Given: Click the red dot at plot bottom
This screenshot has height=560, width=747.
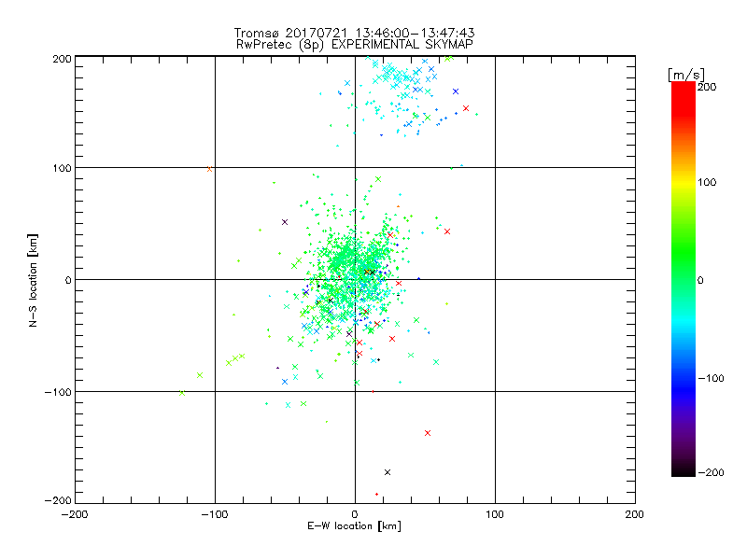Looking at the screenshot, I should 377,495.
